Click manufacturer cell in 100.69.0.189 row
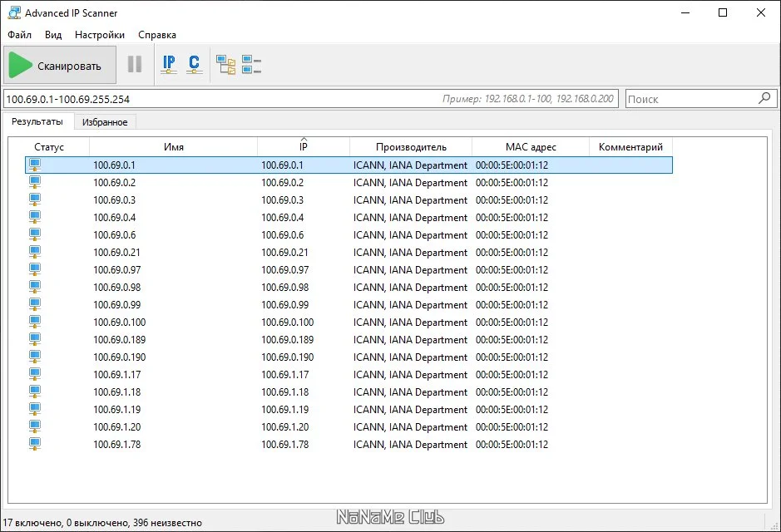Image resolution: width=781 pixels, height=532 pixels. [410, 340]
